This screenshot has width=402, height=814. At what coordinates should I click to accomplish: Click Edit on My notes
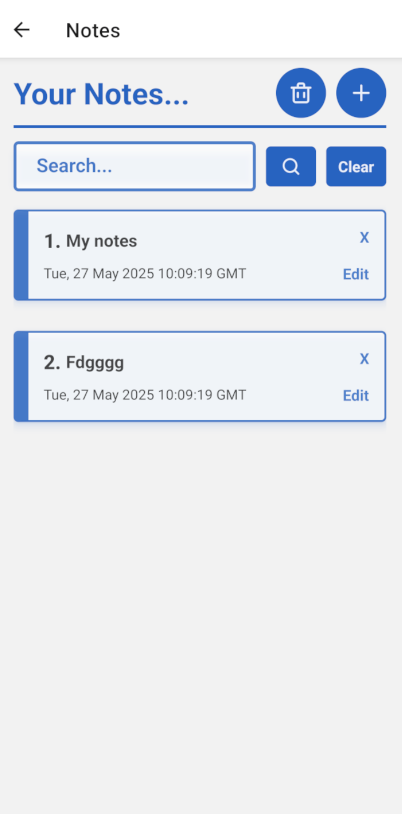(356, 274)
